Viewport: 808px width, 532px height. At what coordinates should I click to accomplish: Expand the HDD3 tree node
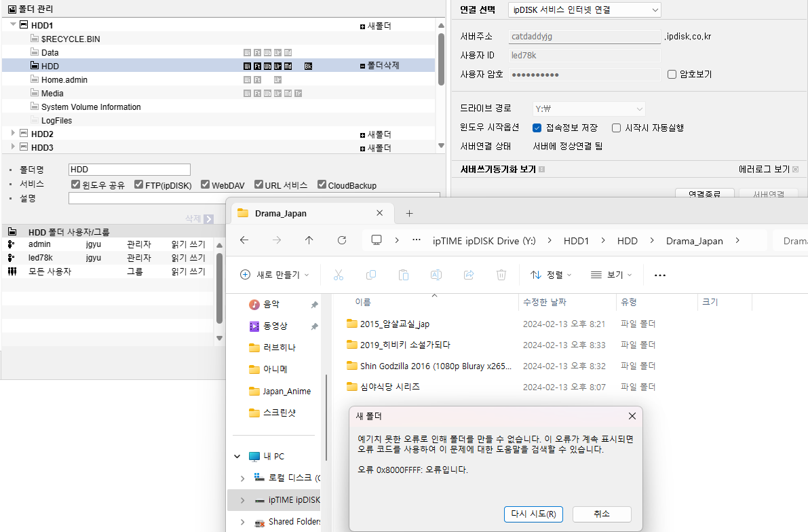(x=14, y=147)
